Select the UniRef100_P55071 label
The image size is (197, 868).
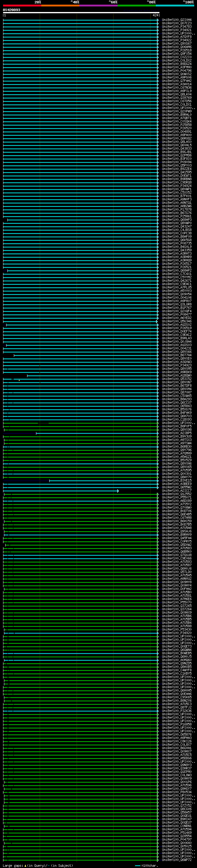(x=177, y=497)
